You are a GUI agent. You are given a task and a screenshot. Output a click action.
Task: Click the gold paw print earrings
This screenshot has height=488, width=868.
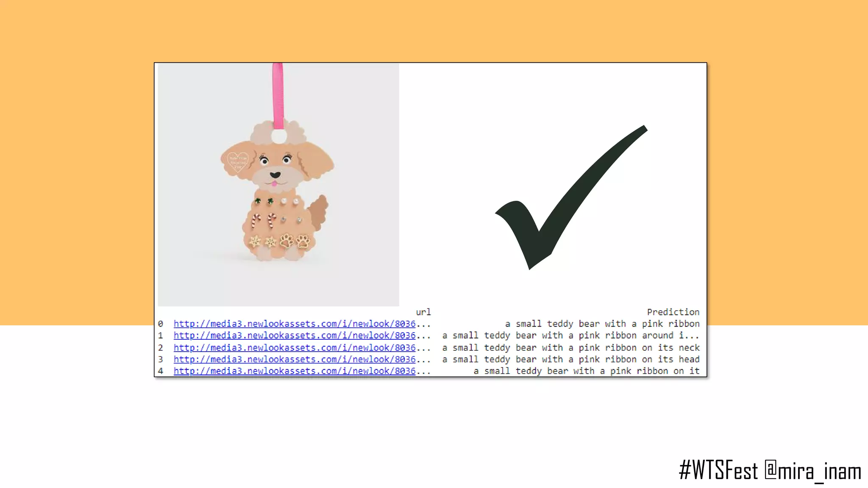click(295, 241)
